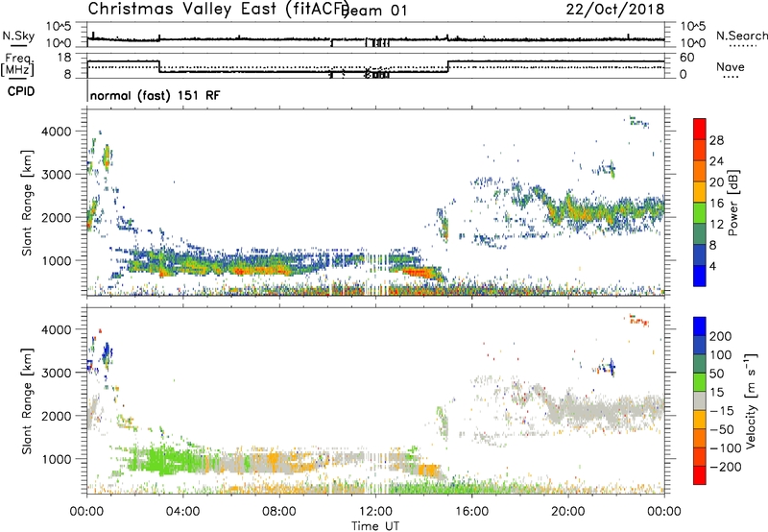Viewport: 768px width, 532px height.
Task: Click the 08:00 time axis tick label
Action: (279, 512)
